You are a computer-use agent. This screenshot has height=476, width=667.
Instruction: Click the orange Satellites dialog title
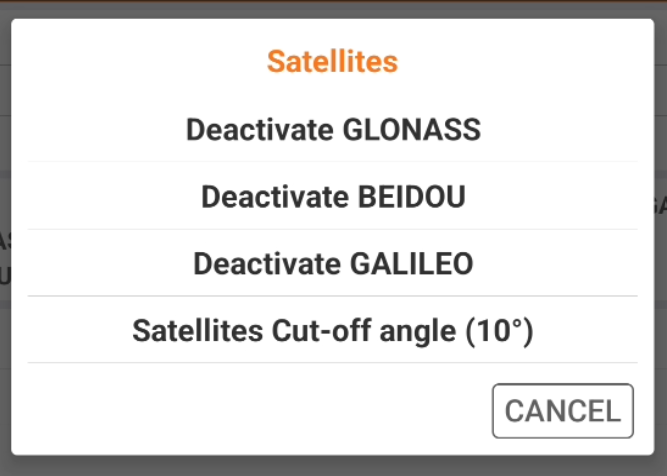click(x=332, y=62)
